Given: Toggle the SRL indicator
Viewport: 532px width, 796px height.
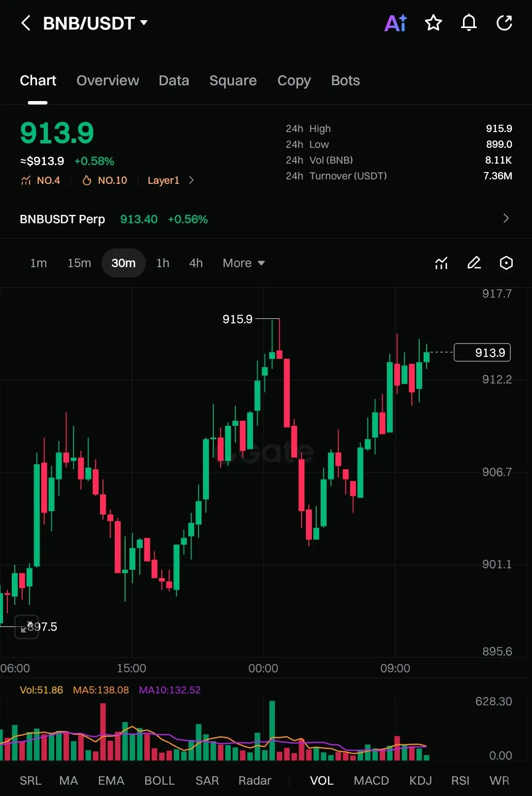Looking at the screenshot, I should click(31, 781).
